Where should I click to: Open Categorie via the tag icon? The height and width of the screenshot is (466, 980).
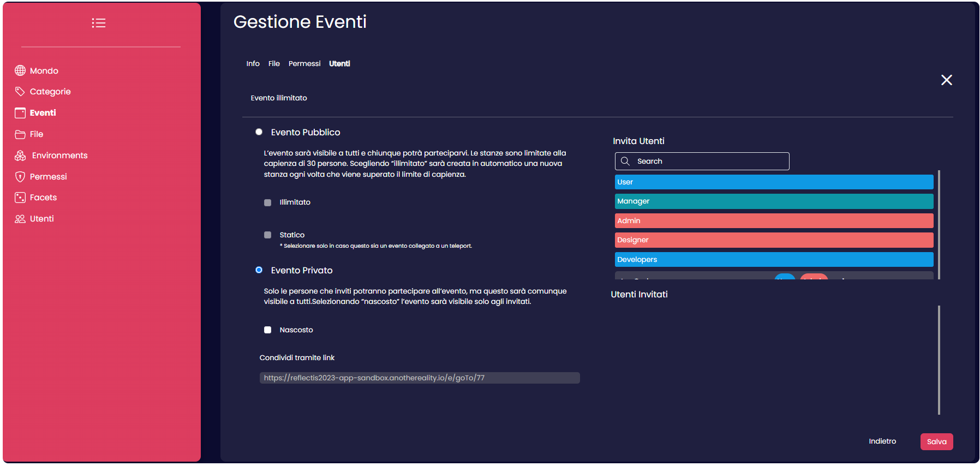20,92
